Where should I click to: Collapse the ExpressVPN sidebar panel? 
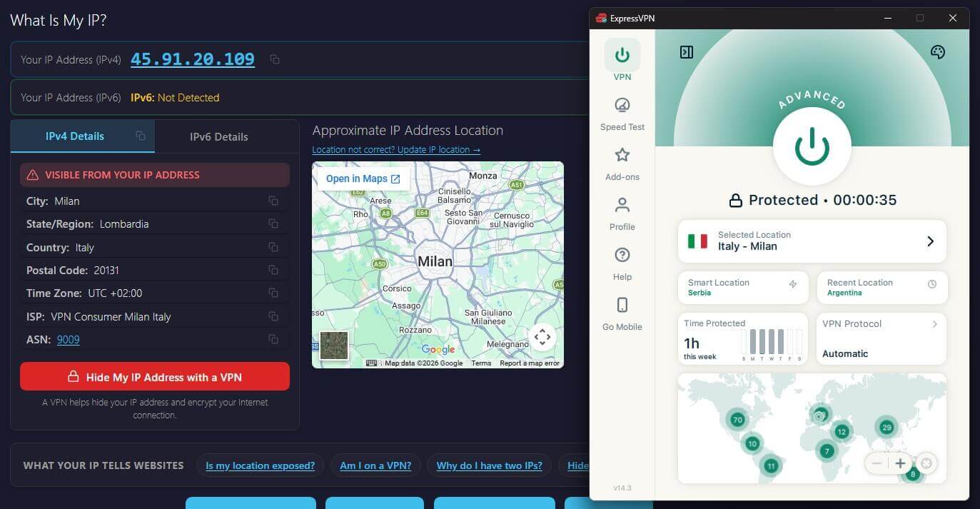coord(687,52)
